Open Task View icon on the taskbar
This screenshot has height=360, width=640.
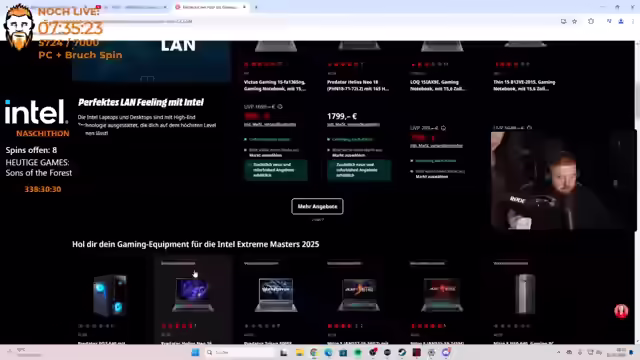(284, 352)
